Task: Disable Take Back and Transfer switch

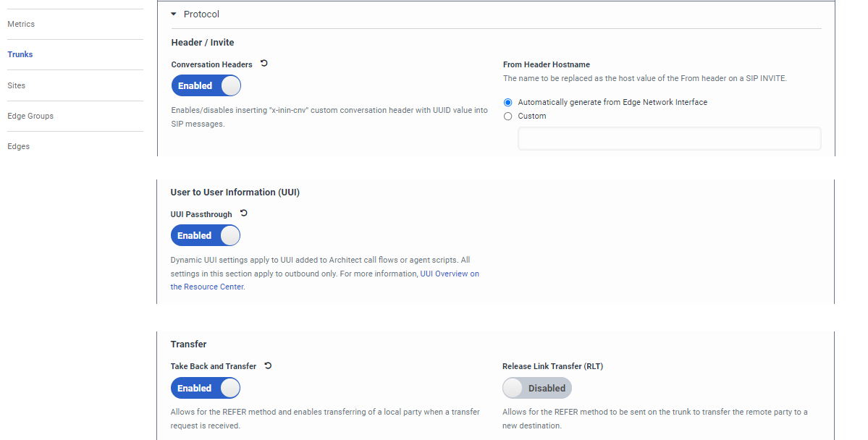Action: [x=206, y=388]
